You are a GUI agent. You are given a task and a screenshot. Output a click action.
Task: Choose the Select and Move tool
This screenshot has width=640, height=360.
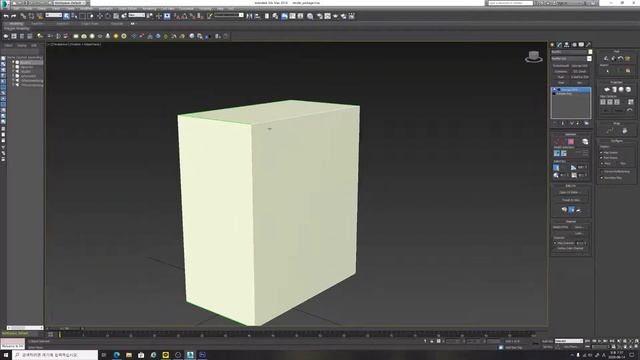click(100, 16)
